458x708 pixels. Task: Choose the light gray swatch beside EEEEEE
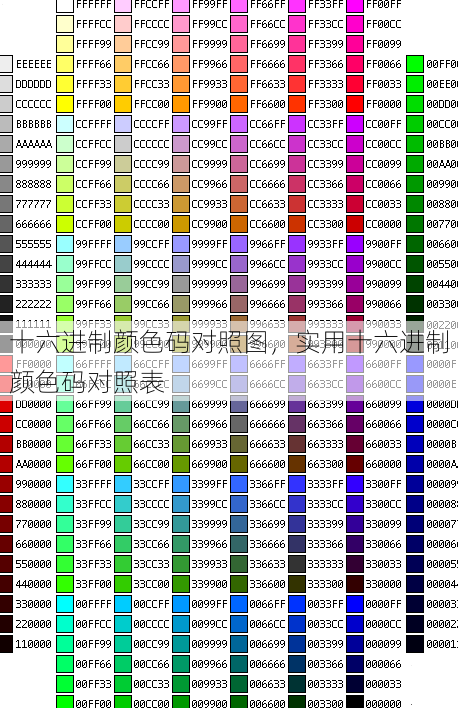pyautogui.click(x=6, y=64)
